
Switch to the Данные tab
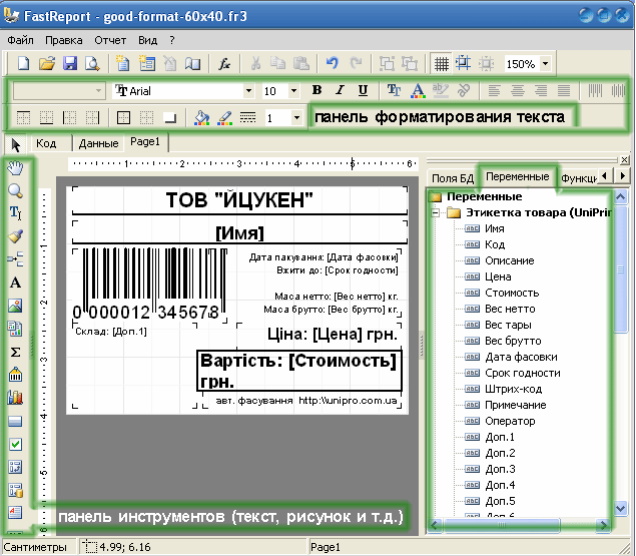[98, 143]
